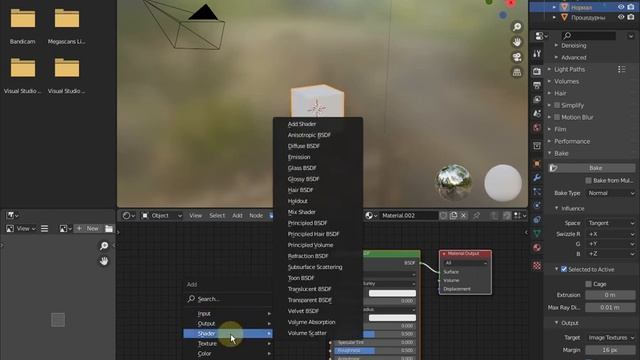The height and width of the screenshot is (360, 640).
Task: Enable the Simplify checkbox
Action: point(557,105)
